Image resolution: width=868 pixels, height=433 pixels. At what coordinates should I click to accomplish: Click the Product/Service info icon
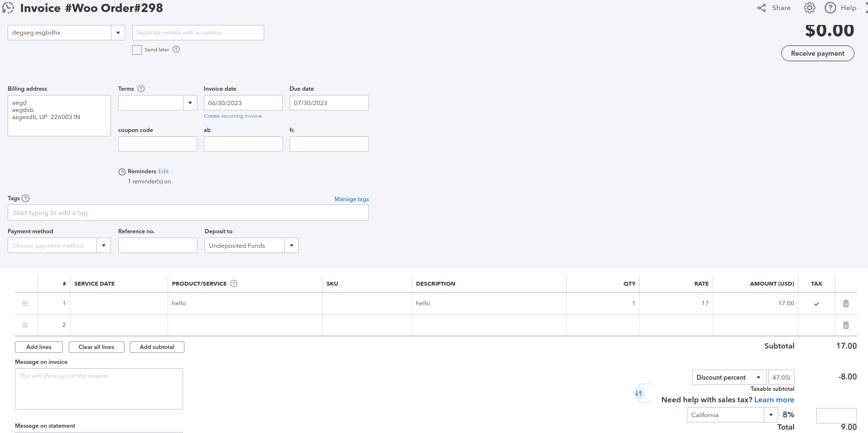[x=234, y=284]
